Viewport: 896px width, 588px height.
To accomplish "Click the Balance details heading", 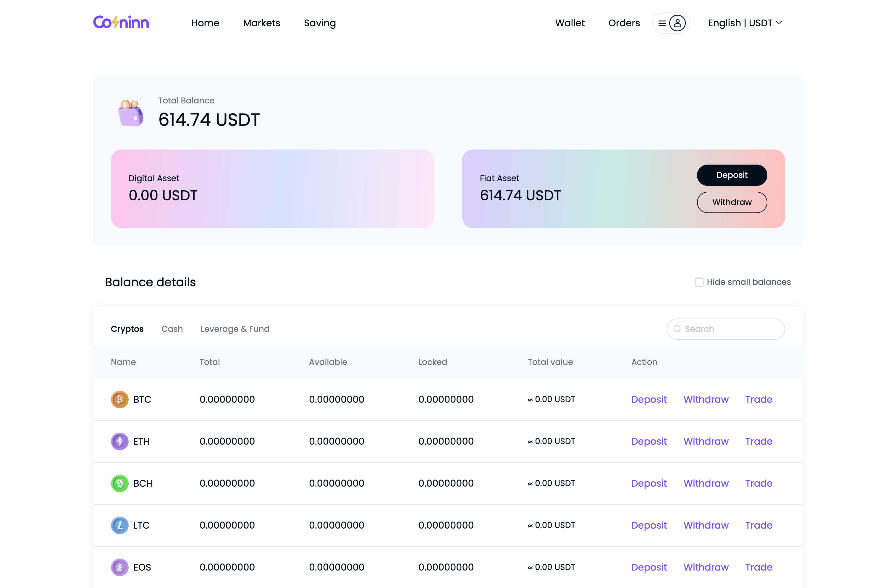I will [150, 282].
